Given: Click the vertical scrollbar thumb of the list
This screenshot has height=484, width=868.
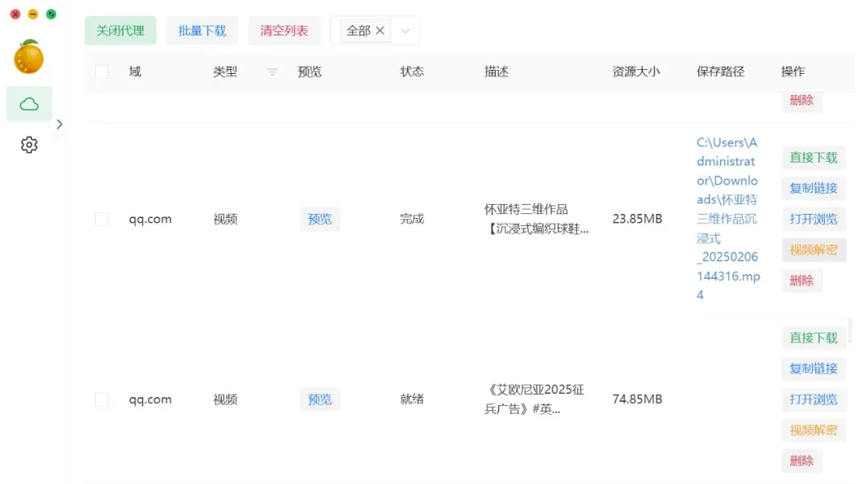Looking at the screenshot, I should click(x=850, y=330).
